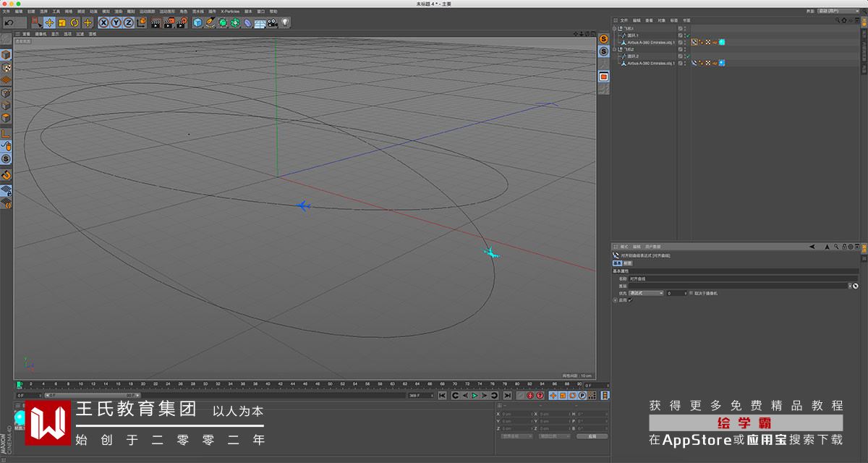Collapse the 飞机2 group in object tree
The height and width of the screenshot is (463, 868).
[614, 49]
